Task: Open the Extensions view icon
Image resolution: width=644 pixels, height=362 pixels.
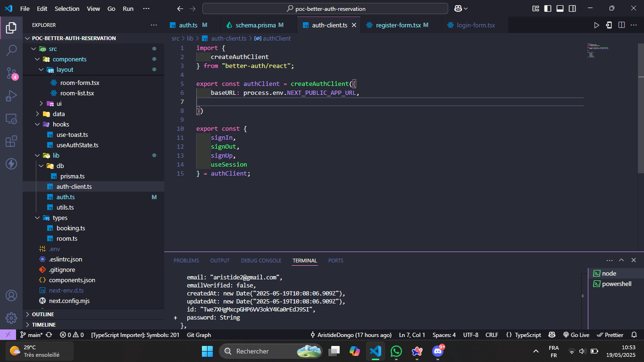Action: pyautogui.click(x=11, y=142)
